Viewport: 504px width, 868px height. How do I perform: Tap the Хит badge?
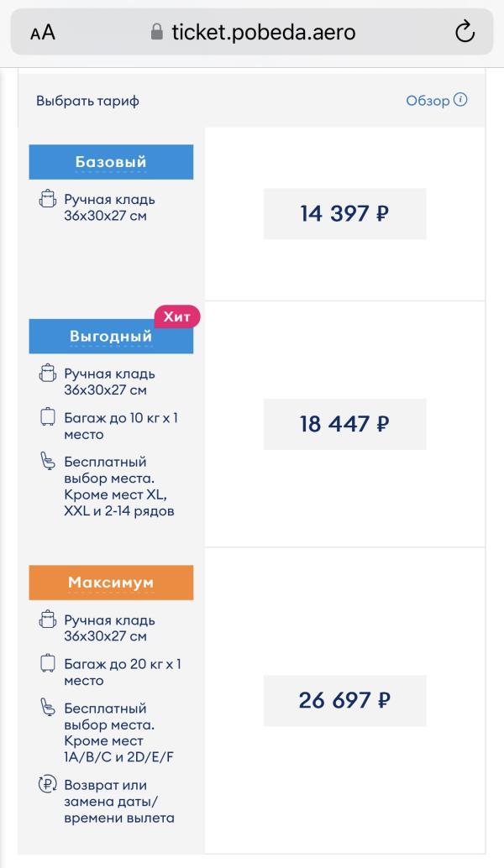(176, 316)
